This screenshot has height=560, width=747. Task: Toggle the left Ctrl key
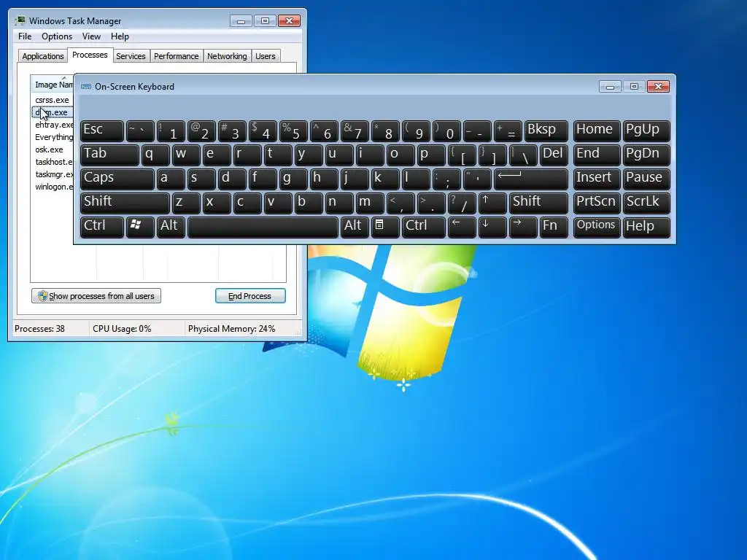102,226
